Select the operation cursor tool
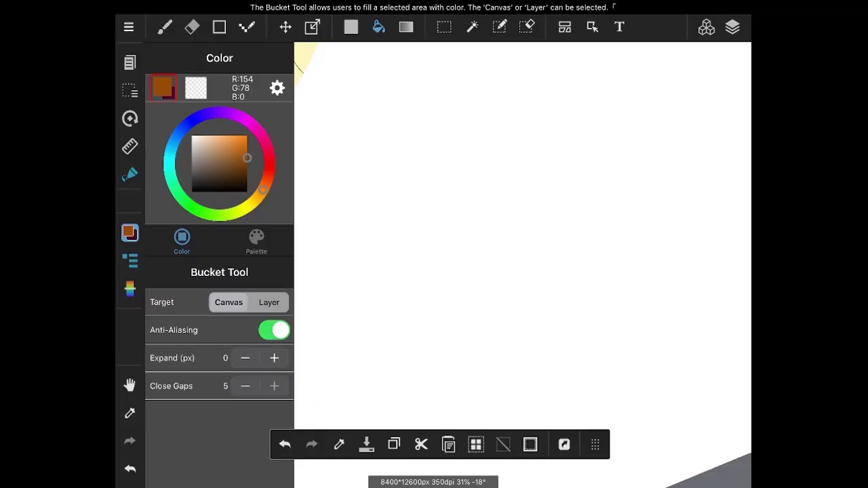868x488 pixels. 592,27
